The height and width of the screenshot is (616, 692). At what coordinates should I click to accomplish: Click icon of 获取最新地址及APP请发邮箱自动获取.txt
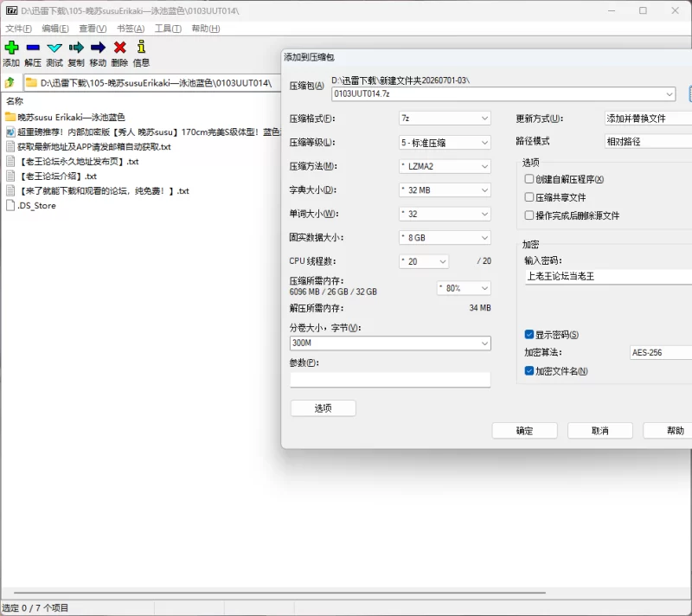pos(10,146)
